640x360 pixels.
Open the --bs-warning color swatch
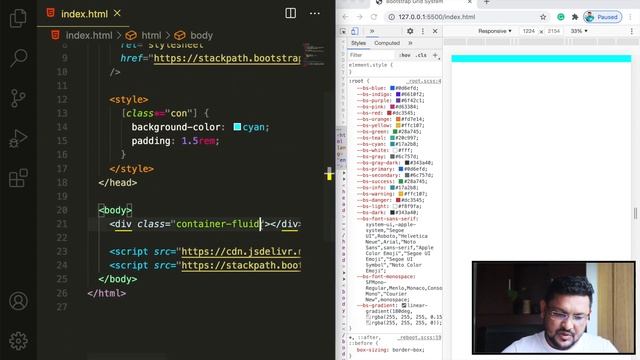point(401,194)
